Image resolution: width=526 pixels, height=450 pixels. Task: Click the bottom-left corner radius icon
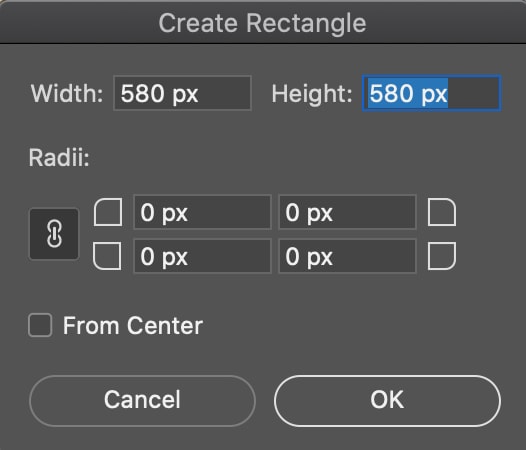click(107, 256)
